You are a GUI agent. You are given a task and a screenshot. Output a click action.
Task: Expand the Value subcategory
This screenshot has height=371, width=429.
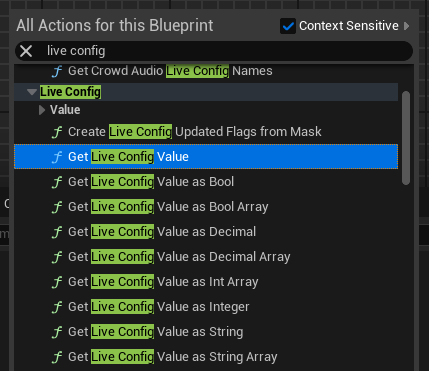[x=42, y=110]
